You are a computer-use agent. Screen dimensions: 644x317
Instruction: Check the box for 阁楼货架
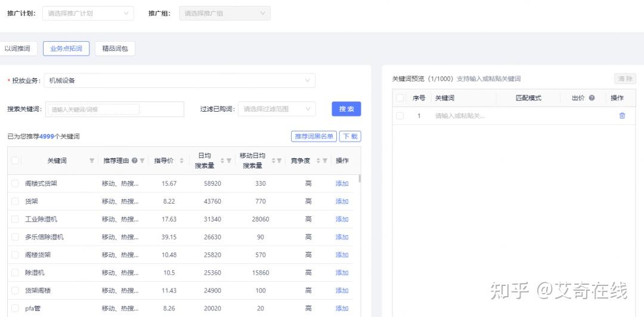pyautogui.click(x=15, y=255)
